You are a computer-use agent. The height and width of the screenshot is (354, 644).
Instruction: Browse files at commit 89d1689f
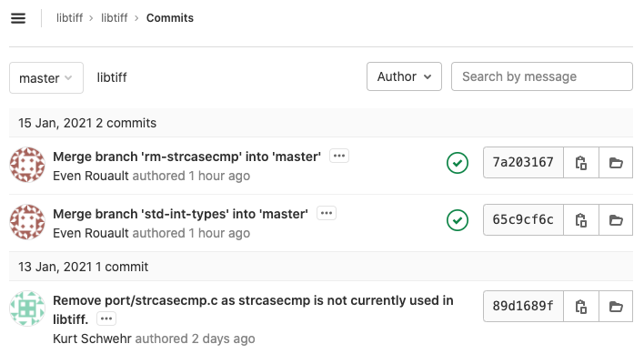[x=616, y=307]
